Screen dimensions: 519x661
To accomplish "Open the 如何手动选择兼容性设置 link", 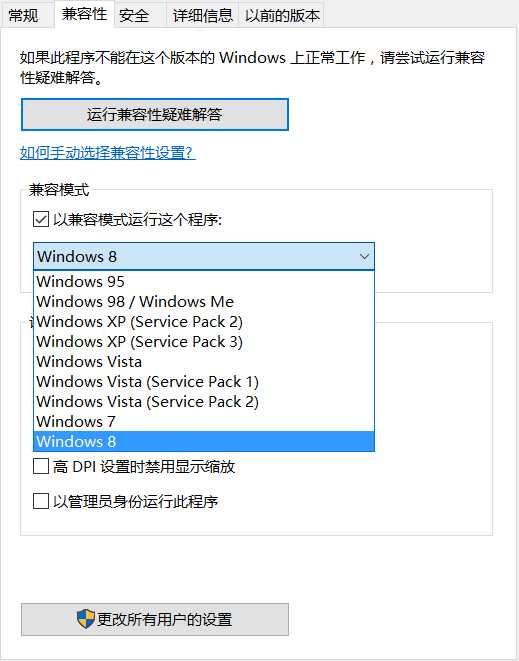I will click(x=108, y=153).
